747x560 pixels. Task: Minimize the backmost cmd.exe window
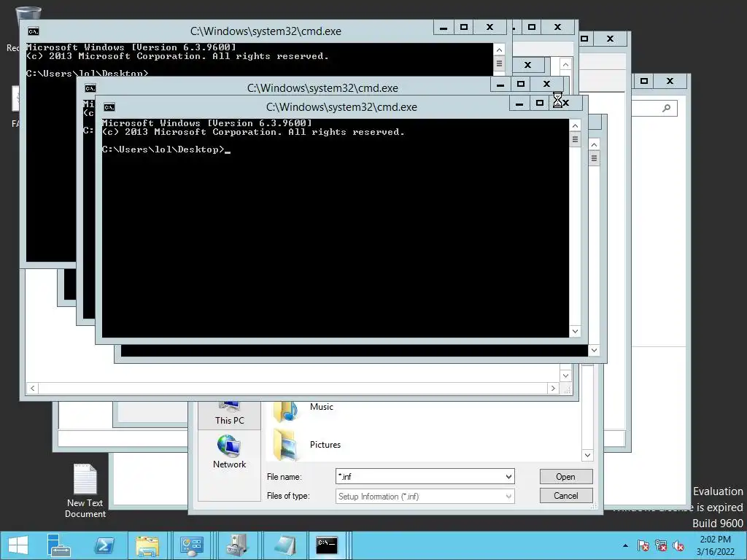point(444,27)
